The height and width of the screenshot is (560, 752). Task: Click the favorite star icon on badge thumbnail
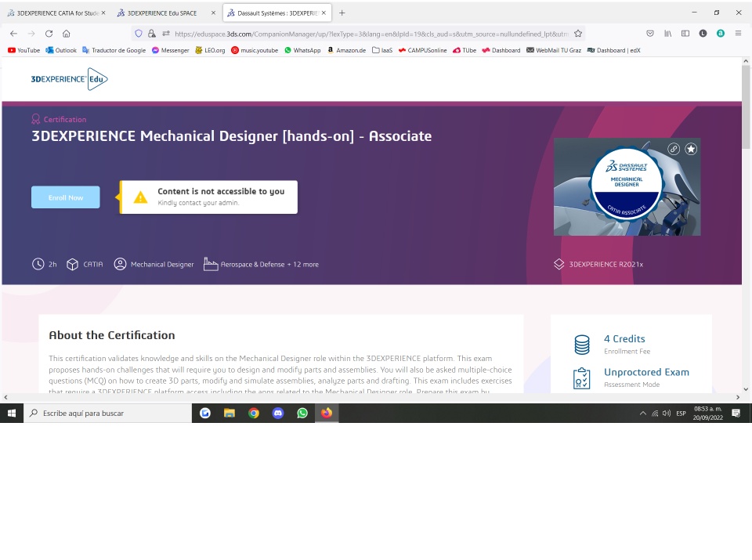(x=691, y=149)
